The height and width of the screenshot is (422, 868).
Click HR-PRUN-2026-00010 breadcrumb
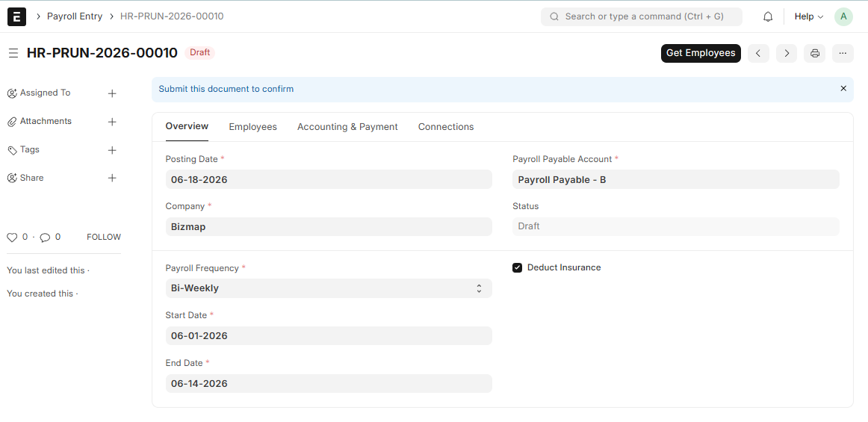pos(172,16)
